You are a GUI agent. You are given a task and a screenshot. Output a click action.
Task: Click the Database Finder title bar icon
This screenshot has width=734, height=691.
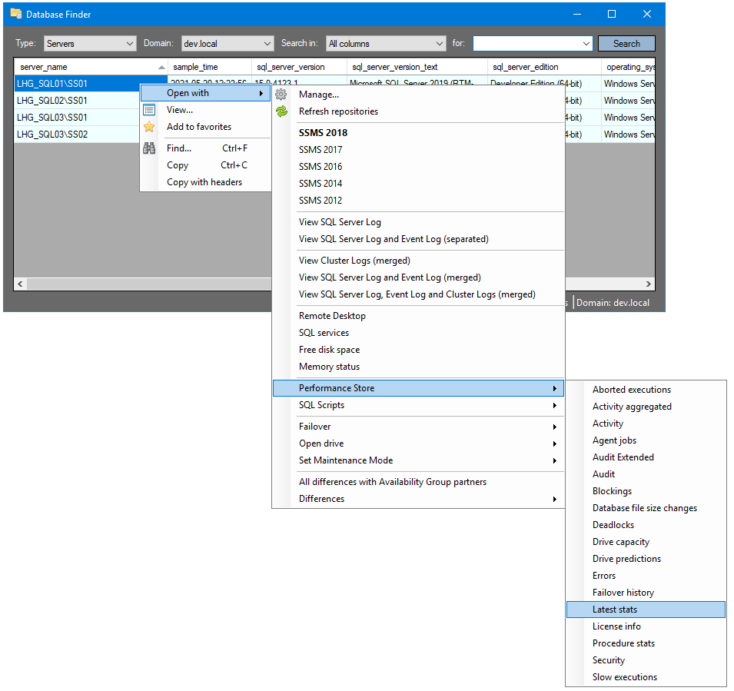15,14
